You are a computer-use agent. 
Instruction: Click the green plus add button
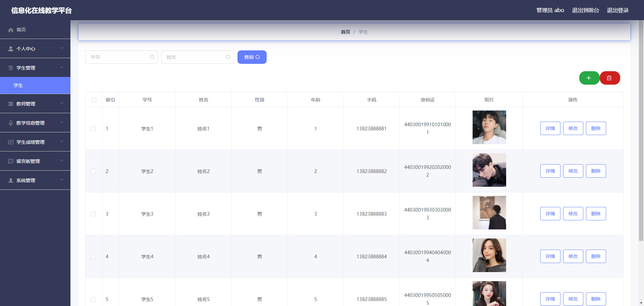(589, 78)
